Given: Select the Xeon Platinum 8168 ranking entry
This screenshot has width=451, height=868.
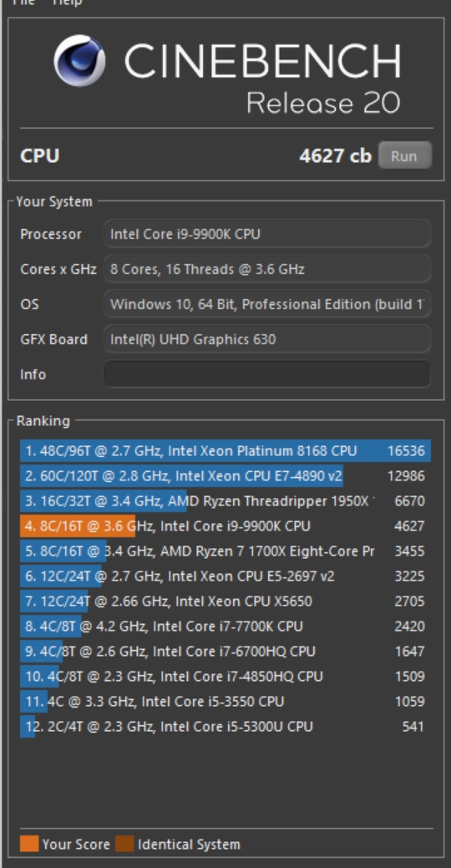Looking at the screenshot, I should 225,450.
